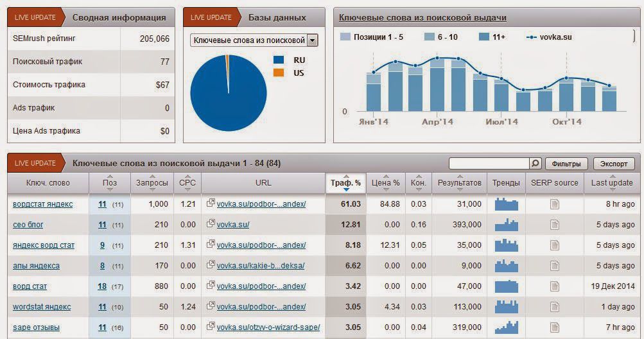Click the Фильтры button
This screenshot has height=339, width=644.
pyautogui.click(x=566, y=164)
